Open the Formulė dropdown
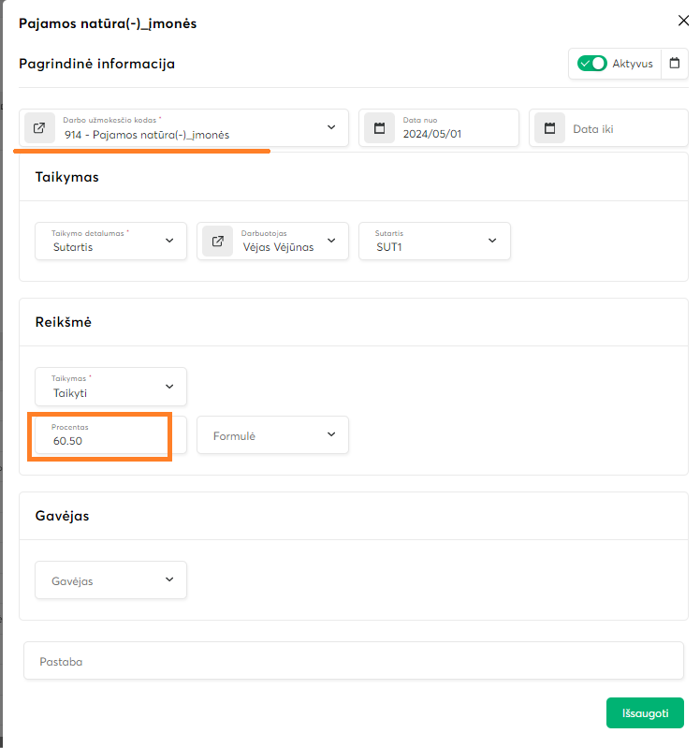The image size is (700, 748). point(331,434)
